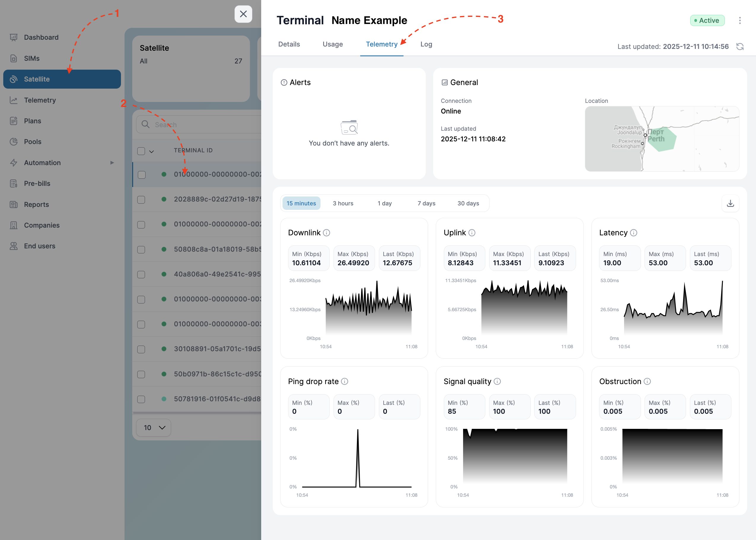Image resolution: width=756 pixels, height=540 pixels.
Task: Show the Downlink info tooltip icon
Action: 327,233
